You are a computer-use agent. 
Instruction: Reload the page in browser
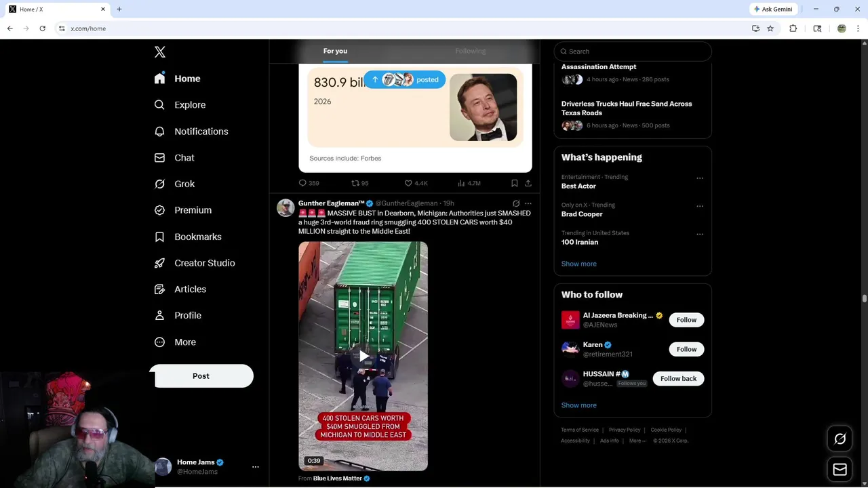43,28
